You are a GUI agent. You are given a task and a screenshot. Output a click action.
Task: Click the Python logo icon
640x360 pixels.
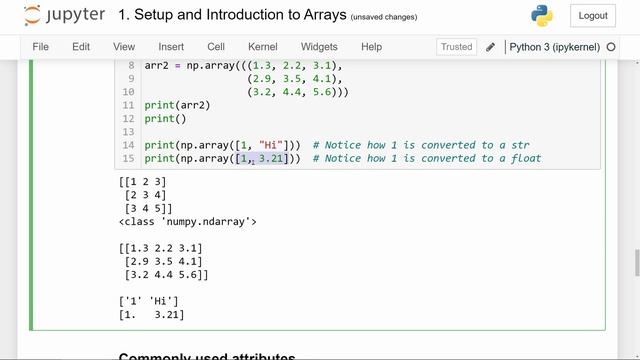click(542, 16)
